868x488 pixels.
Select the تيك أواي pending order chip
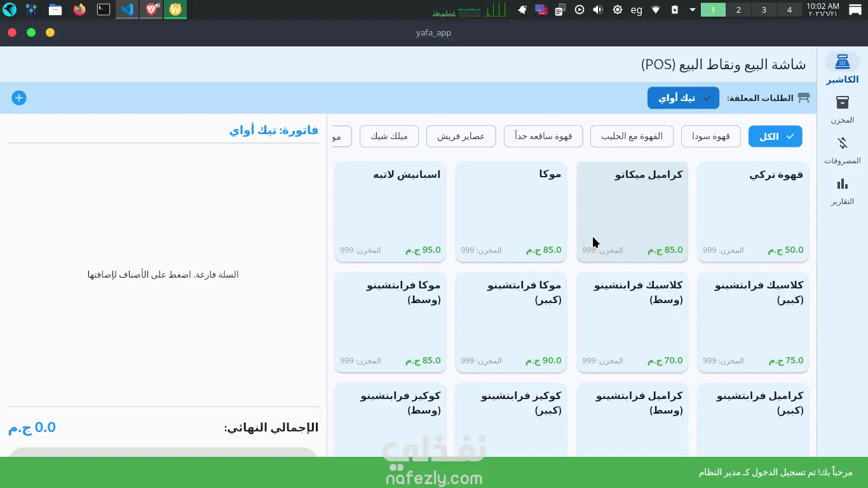[x=683, y=98]
